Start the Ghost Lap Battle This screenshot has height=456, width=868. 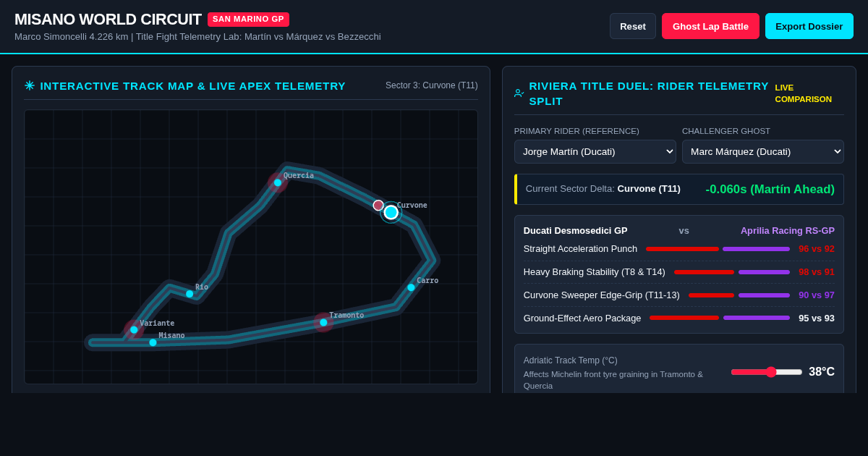click(710, 26)
